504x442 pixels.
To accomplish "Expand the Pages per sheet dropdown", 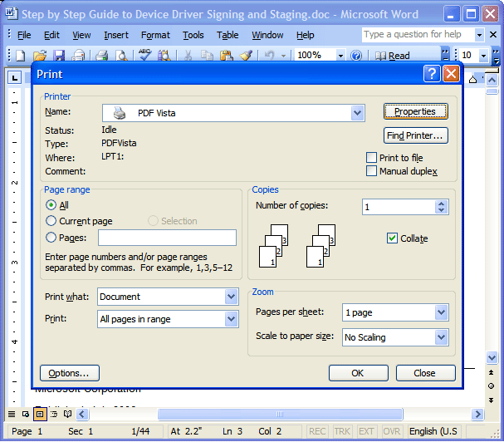I will pyautogui.click(x=441, y=312).
